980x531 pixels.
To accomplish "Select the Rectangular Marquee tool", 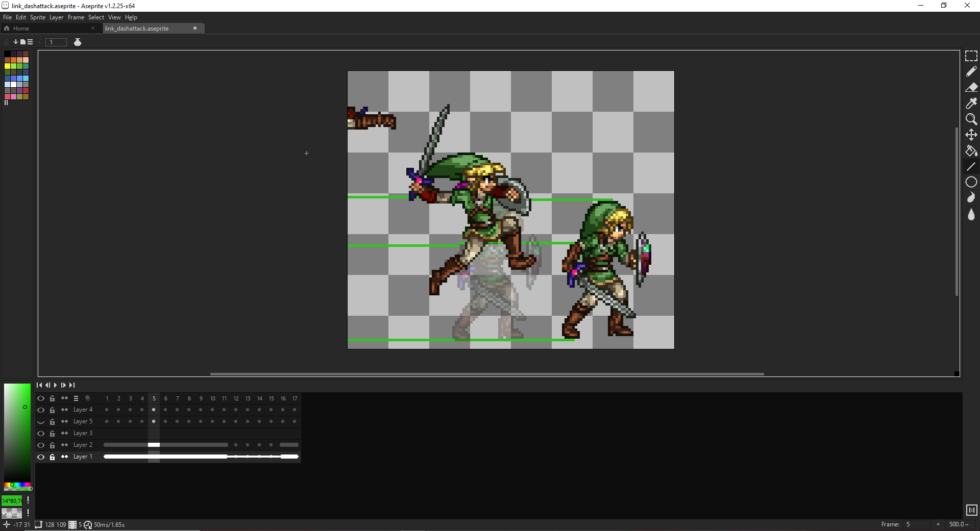I will 971,56.
